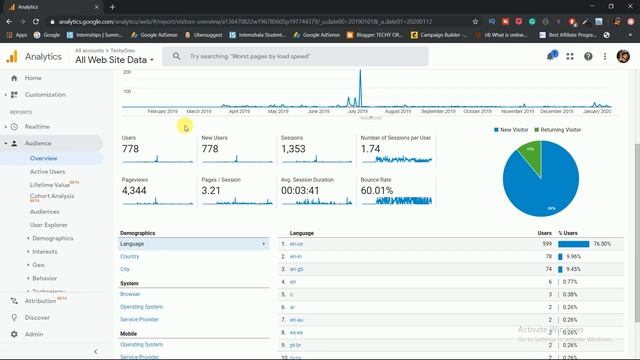Collapse the left sidebar with chevron

click(96, 351)
